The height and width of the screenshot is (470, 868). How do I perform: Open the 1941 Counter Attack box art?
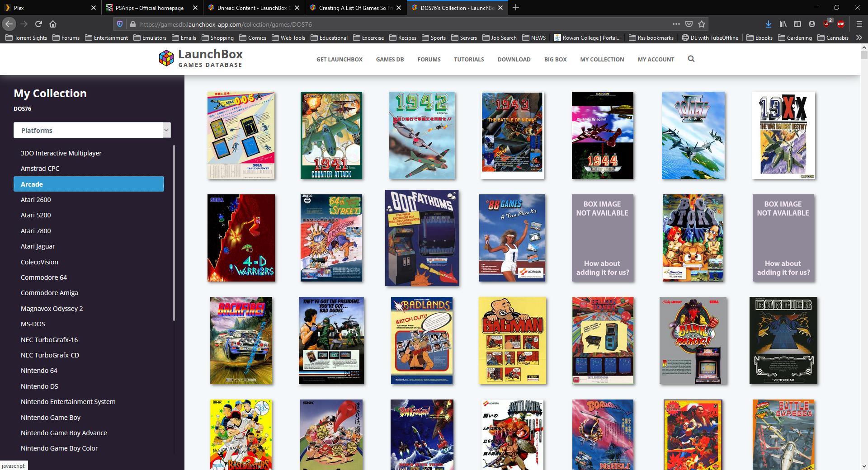331,136
